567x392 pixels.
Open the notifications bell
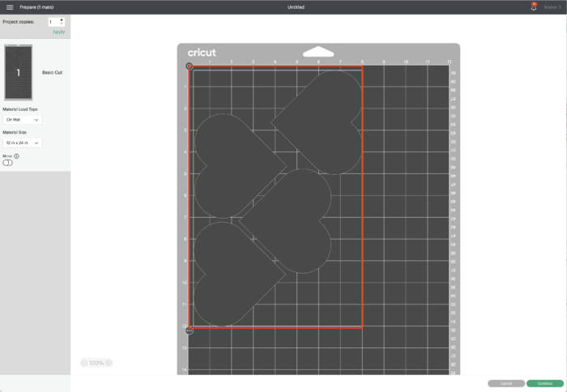534,7
